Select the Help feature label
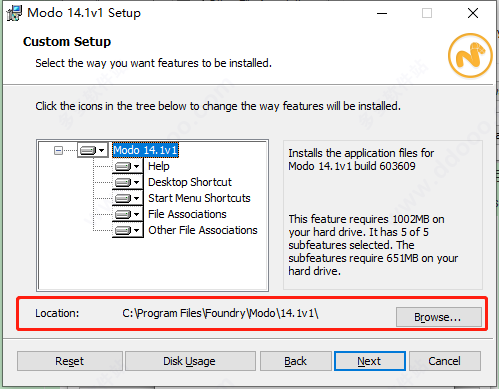 (159, 166)
